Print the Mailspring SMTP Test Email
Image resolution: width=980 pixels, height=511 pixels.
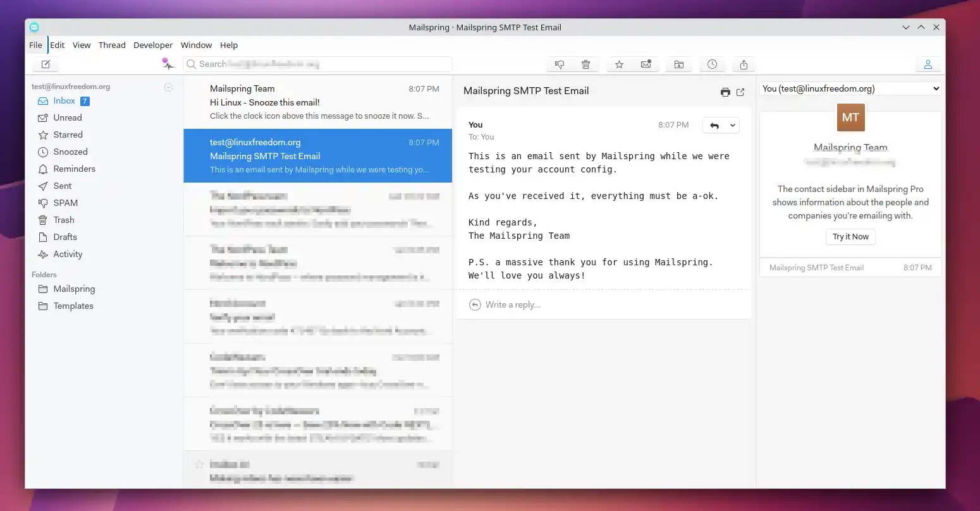pos(725,92)
